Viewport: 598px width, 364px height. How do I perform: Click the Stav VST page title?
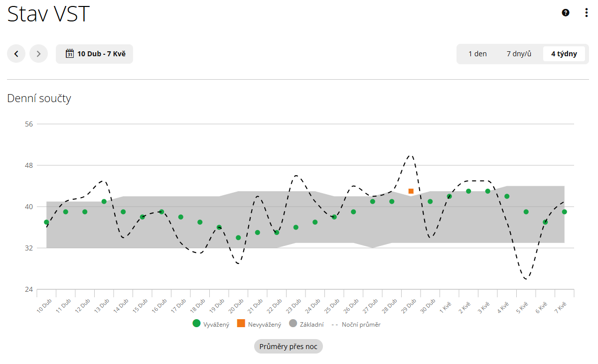[x=48, y=14]
